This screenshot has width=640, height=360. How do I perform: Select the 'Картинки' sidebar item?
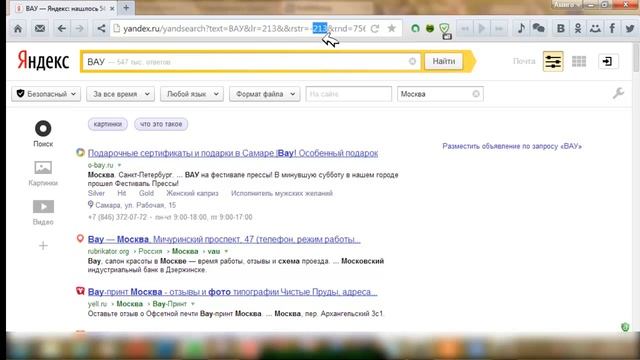(43, 173)
